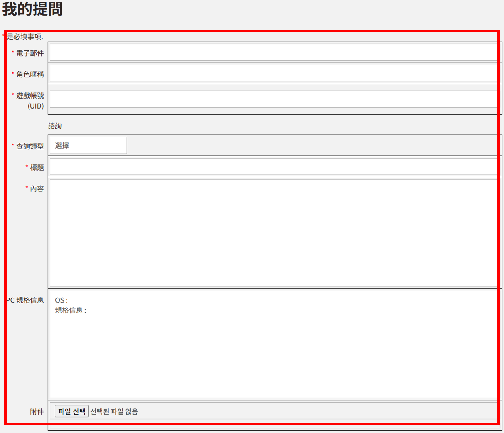The image size is (504, 433).
Task: Click the PC 規格信息 label
Action: click(25, 300)
